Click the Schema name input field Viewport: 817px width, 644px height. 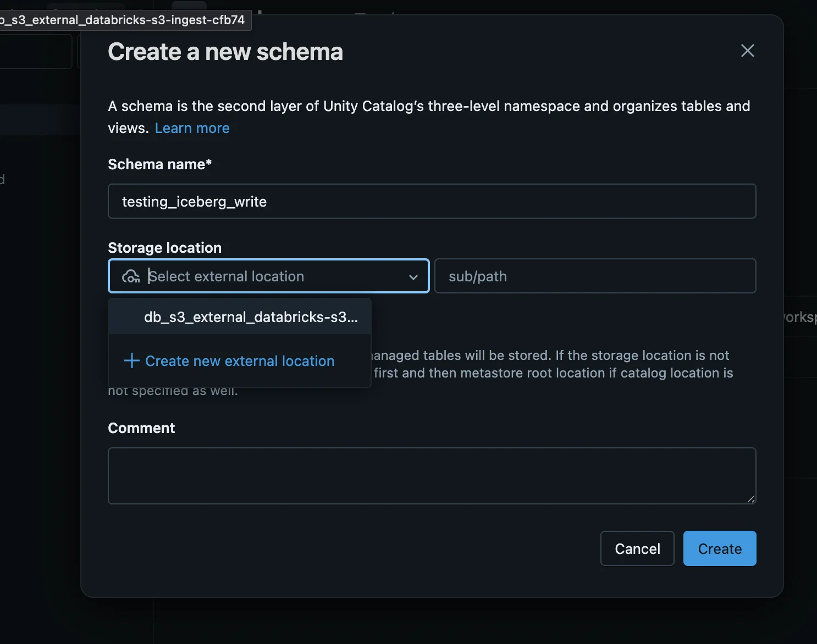pyautogui.click(x=432, y=201)
